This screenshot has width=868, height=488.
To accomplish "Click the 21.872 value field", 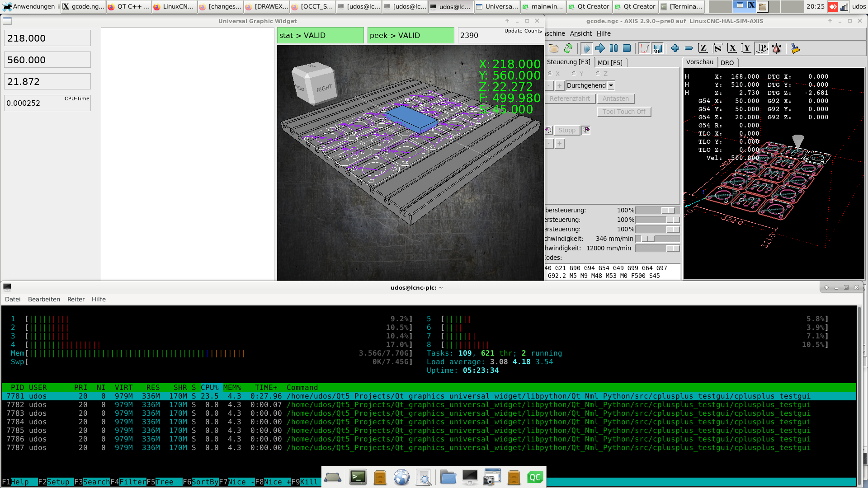I will (47, 81).
